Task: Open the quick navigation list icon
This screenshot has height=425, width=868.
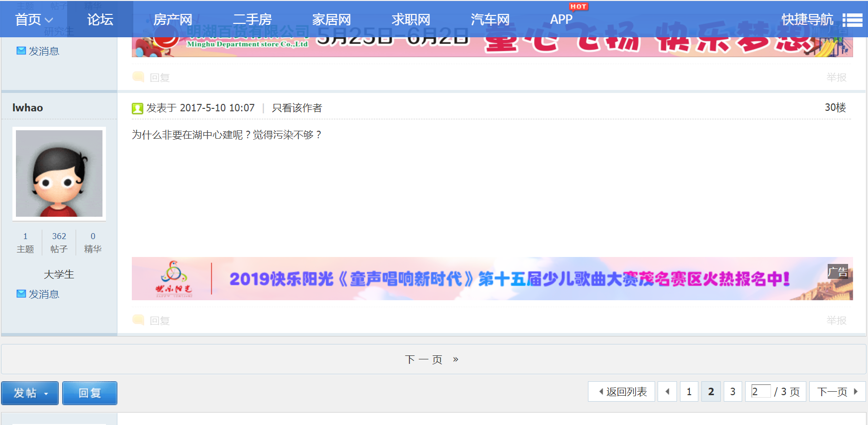Action: pos(852,20)
